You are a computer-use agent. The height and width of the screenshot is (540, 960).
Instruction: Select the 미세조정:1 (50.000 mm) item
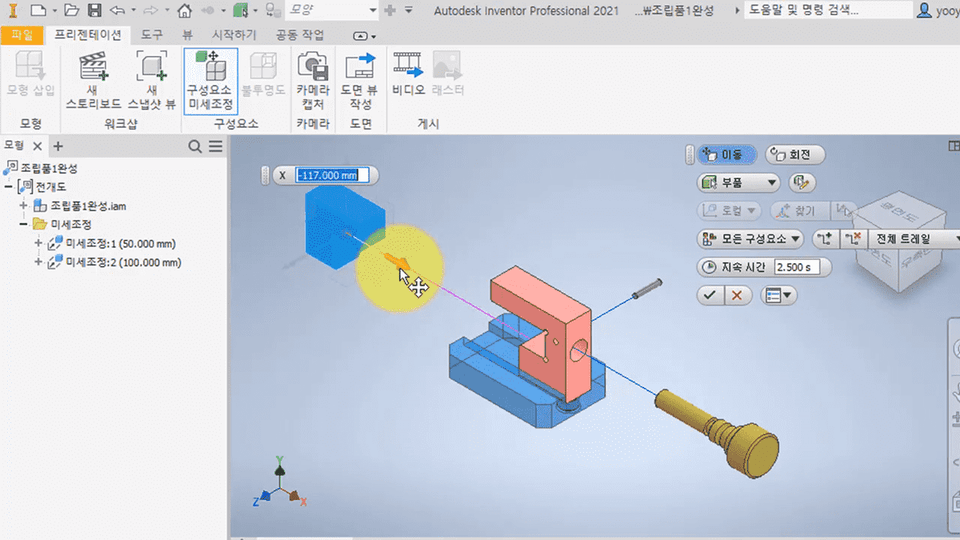click(x=121, y=244)
